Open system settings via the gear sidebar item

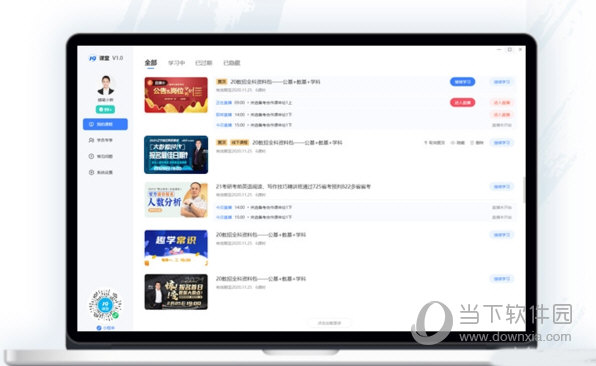pyautogui.click(x=101, y=172)
